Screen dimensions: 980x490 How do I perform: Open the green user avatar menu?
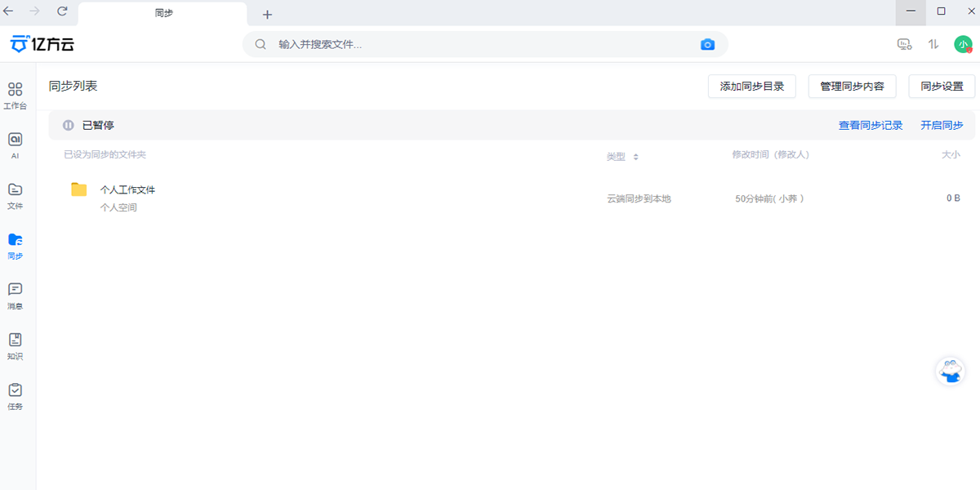click(x=963, y=44)
